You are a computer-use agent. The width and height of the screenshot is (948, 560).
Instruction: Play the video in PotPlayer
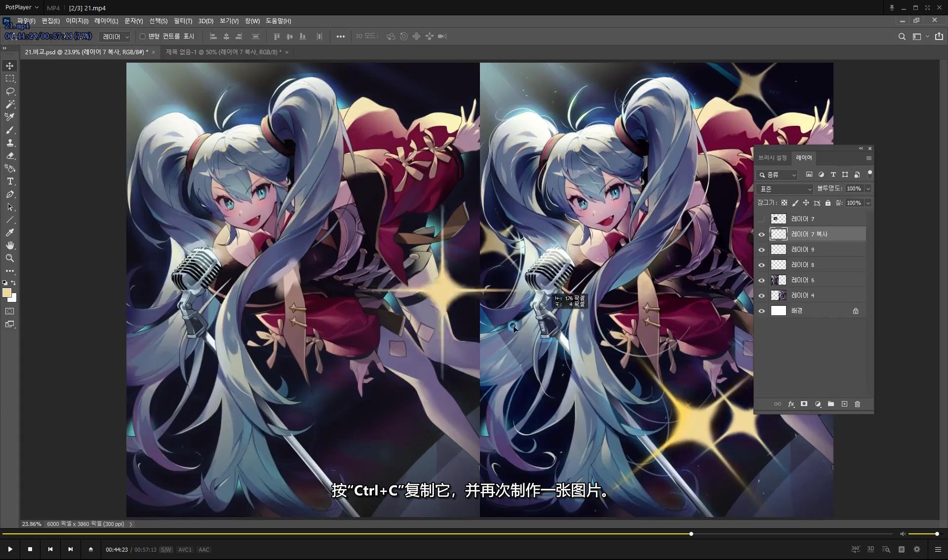click(10, 549)
